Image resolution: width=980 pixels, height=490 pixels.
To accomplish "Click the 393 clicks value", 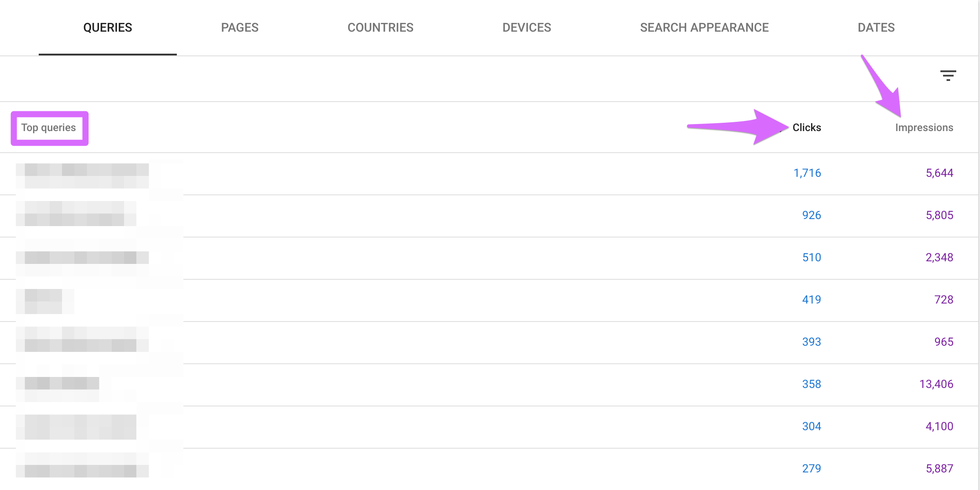I will click(812, 342).
